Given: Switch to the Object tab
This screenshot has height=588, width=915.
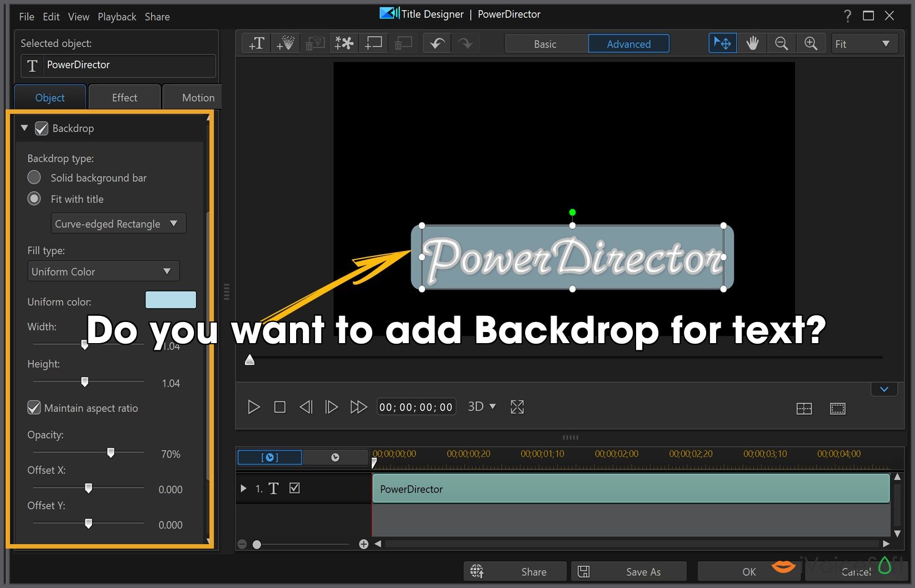Looking at the screenshot, I should pos(50,97).
